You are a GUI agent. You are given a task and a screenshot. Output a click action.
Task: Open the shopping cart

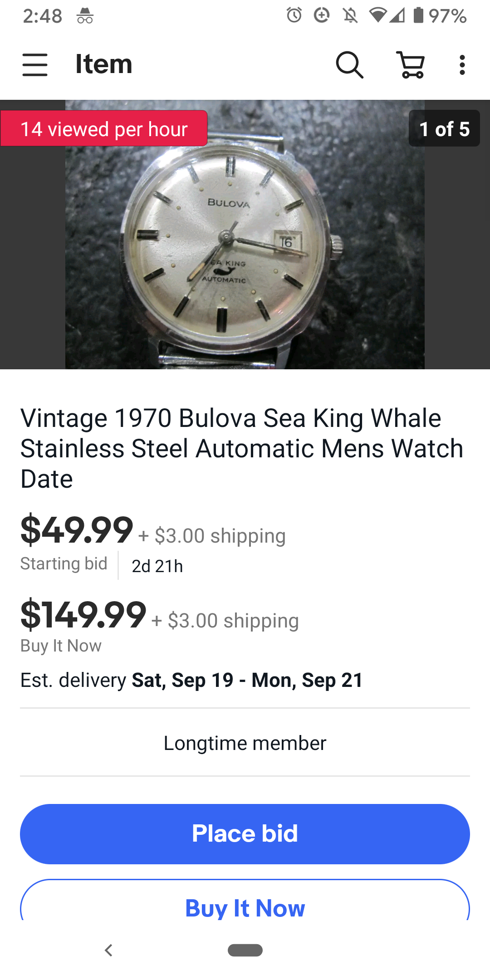pos(411,64)
